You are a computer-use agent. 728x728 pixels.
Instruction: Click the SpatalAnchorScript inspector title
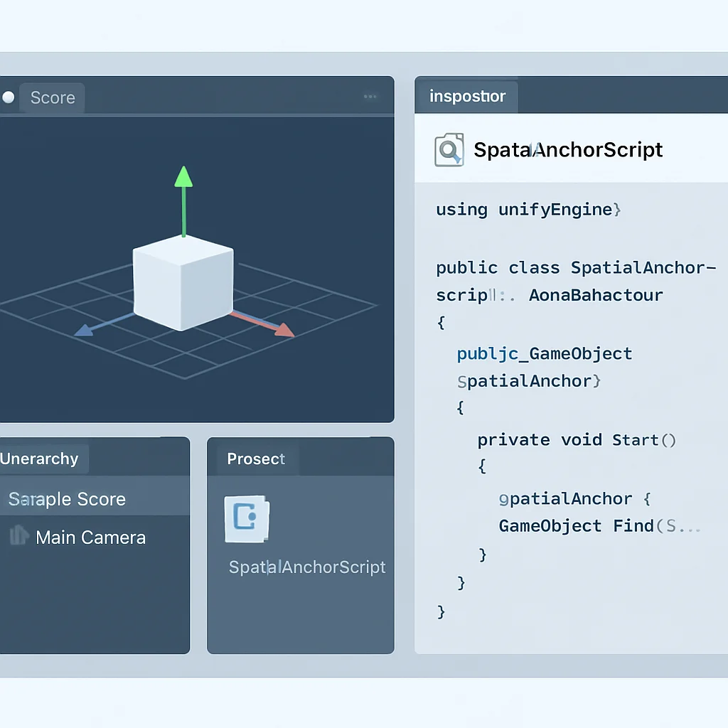pos(568,149)
